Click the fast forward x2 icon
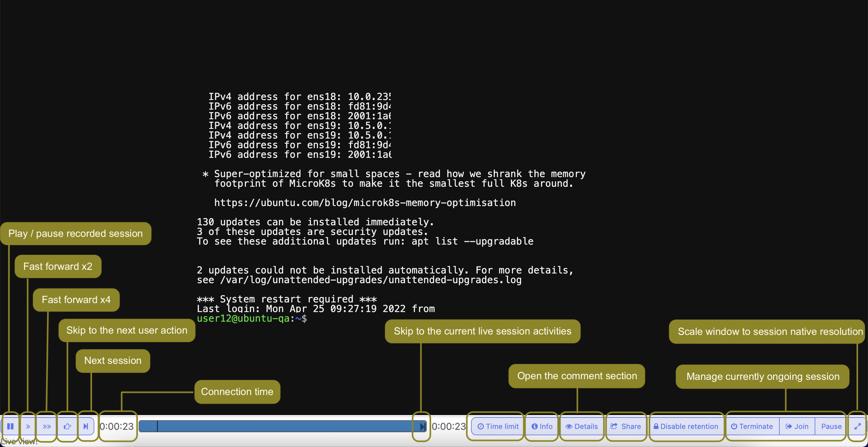This screenshot has height=447, width=868. 28,427
